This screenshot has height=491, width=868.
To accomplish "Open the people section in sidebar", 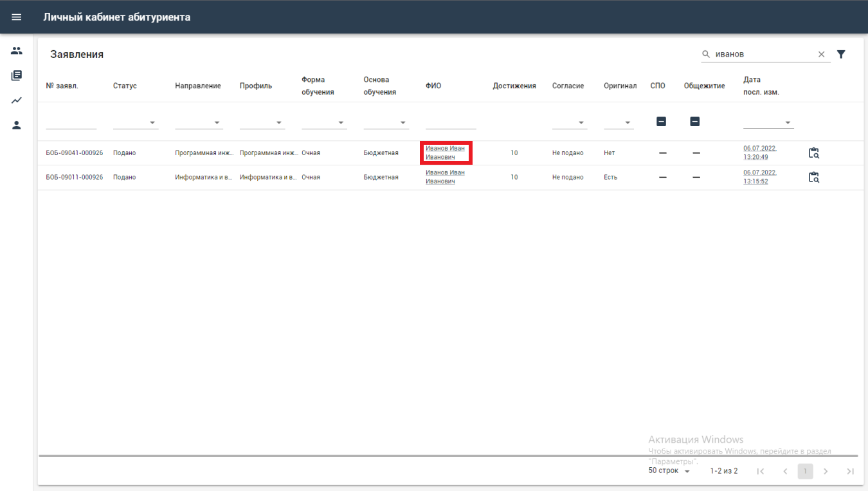I will [17, 51].
